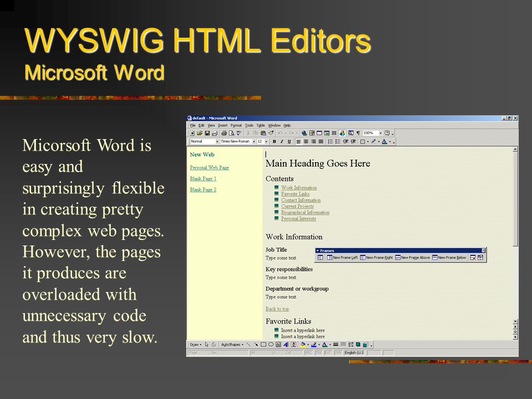Open Microsoft Word Help question-mark icon
Screen dimensions: 532x399
click(387, 134)
